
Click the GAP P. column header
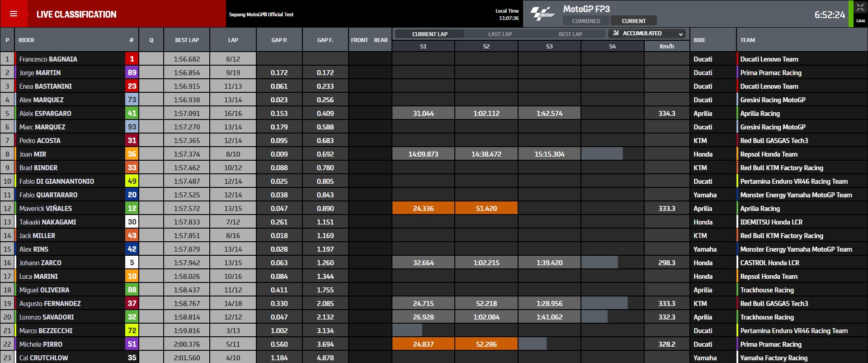[x=279, y=40]
